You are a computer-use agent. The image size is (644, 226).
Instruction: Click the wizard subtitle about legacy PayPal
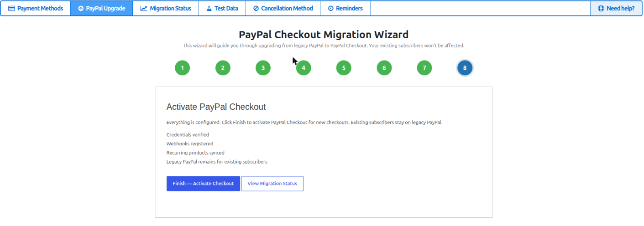[x=324, y=46]
